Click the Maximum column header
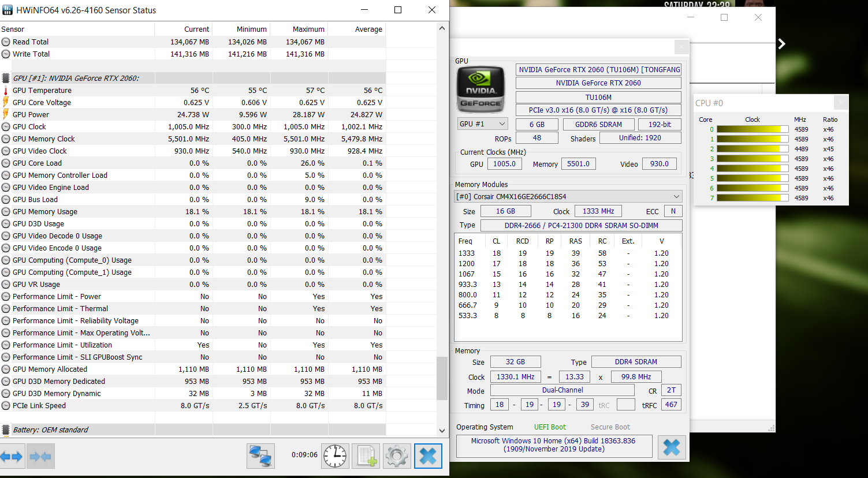868x478 pixels. point(299,29)
